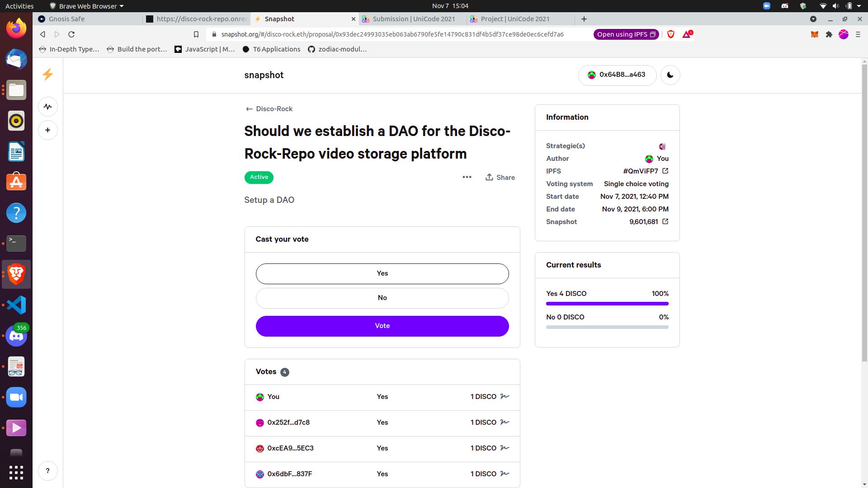Click the wallet address icon avatar

pos(591,75)
